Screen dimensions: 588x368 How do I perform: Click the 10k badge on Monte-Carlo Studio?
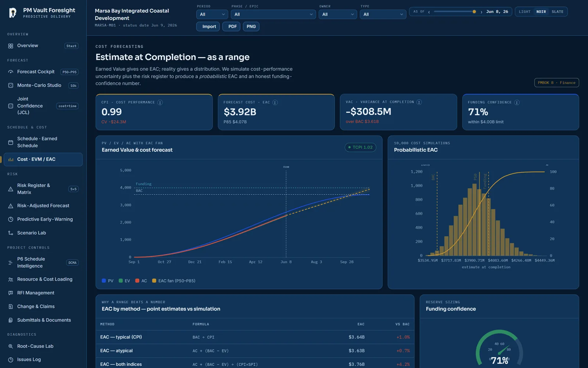(73, 86)
